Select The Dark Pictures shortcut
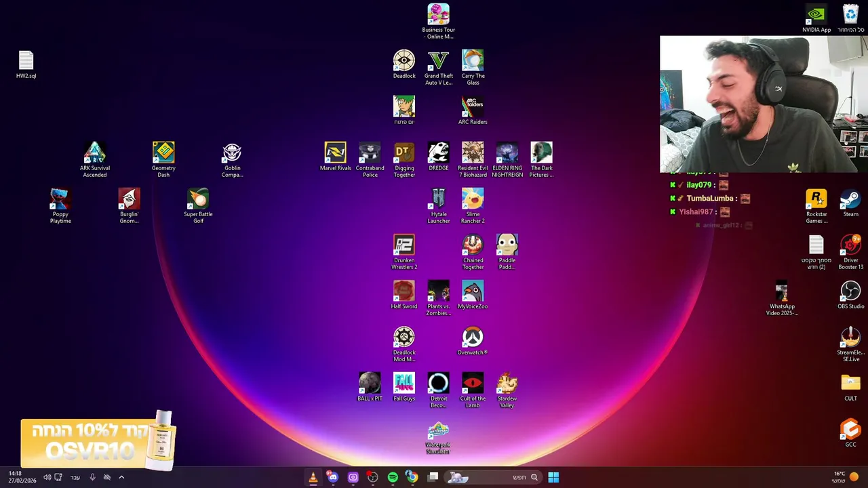 point(541,159)
